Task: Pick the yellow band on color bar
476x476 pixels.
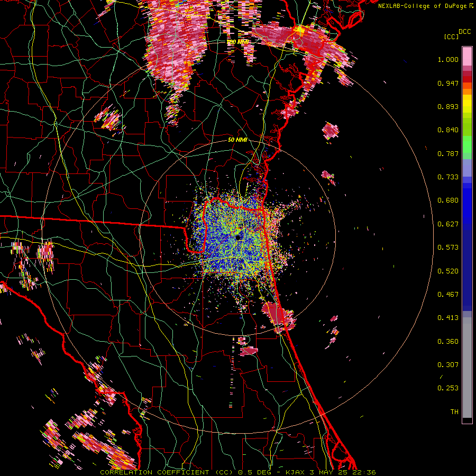Action: point(467,104)
